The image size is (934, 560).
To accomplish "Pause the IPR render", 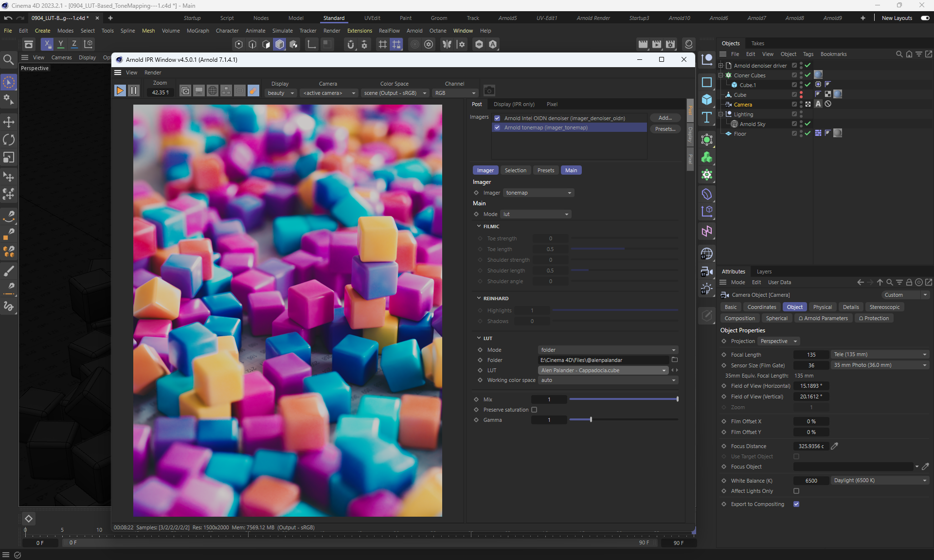I will point(133,91).
